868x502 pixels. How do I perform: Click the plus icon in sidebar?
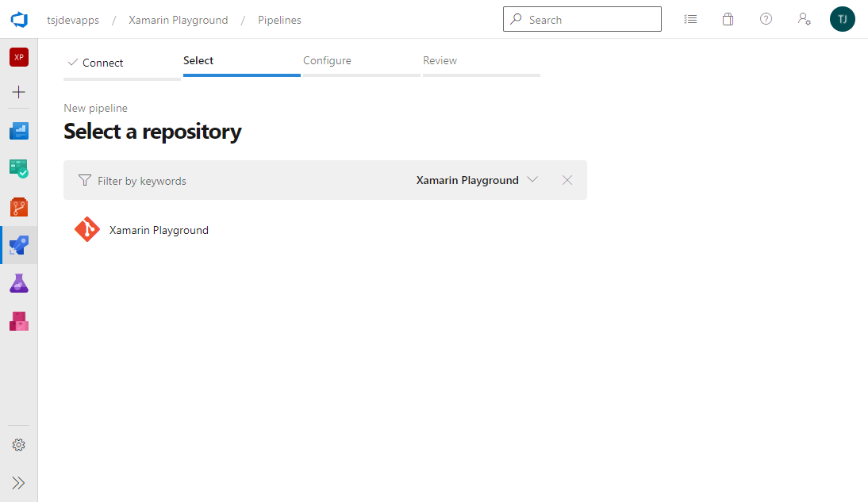pyautogui.click(x=19, y=92)
